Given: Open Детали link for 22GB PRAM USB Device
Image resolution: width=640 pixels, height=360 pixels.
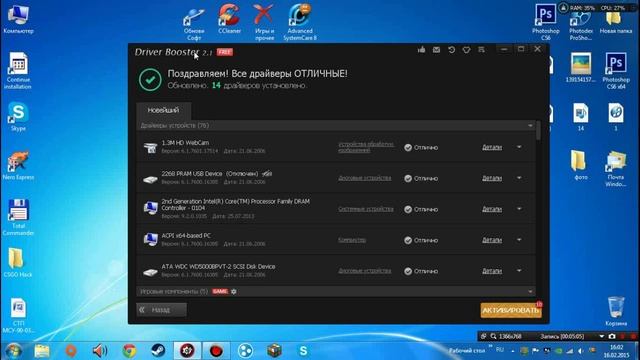Looking at the screenshot, I should click(x=492, y=178).
